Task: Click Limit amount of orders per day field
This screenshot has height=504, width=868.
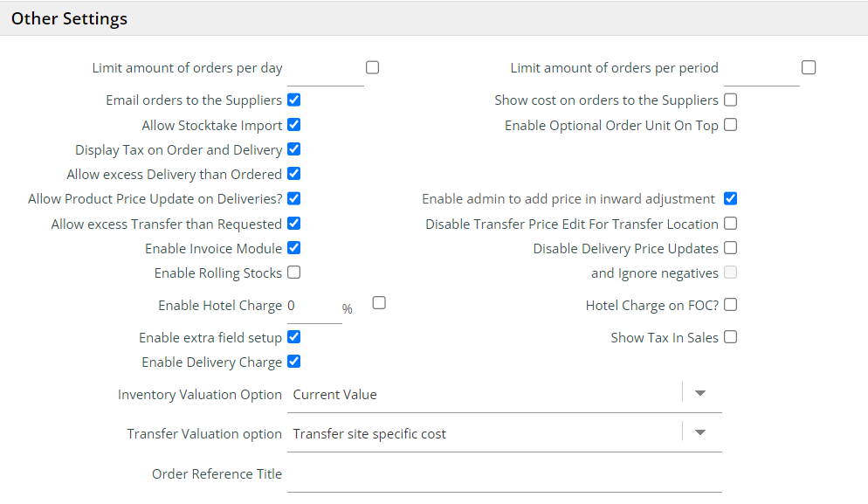Action: point(325,69)
